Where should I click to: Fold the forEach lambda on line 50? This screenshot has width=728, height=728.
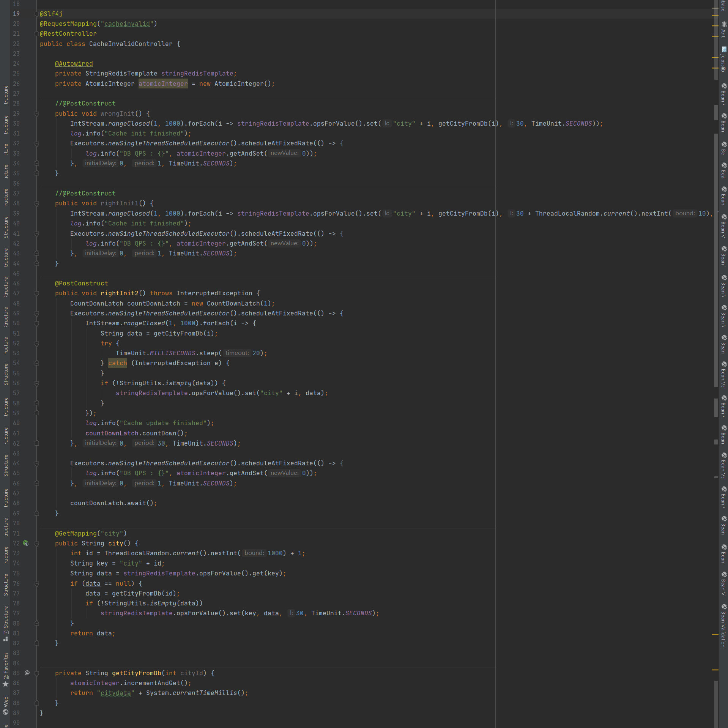[37, 323]
